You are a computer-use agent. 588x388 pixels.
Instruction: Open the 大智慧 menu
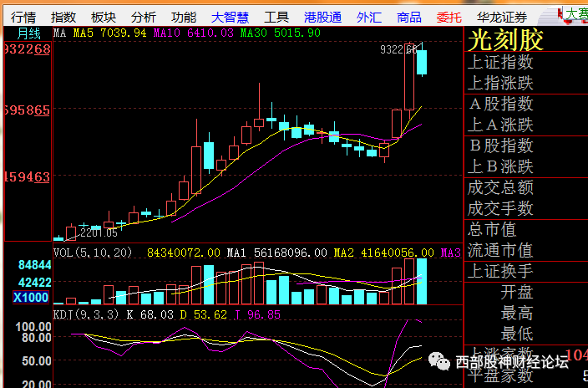(231, 17)
